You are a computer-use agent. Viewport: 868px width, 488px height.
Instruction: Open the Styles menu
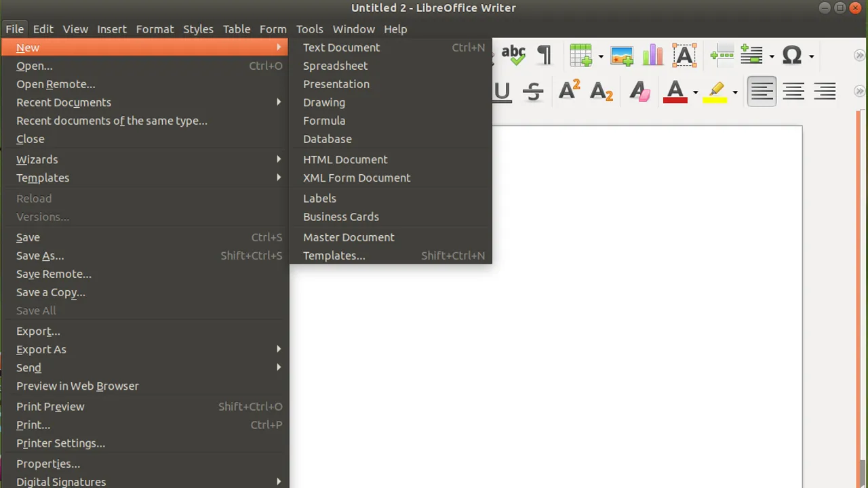click(x=198, y=29)
